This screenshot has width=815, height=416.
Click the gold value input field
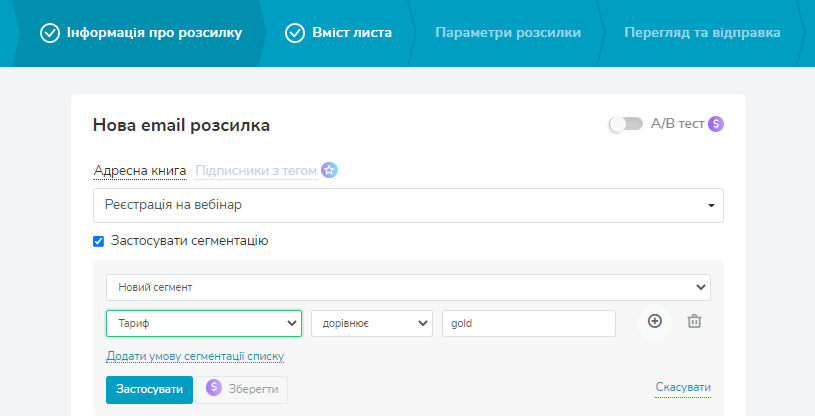(x=529, y=323)
